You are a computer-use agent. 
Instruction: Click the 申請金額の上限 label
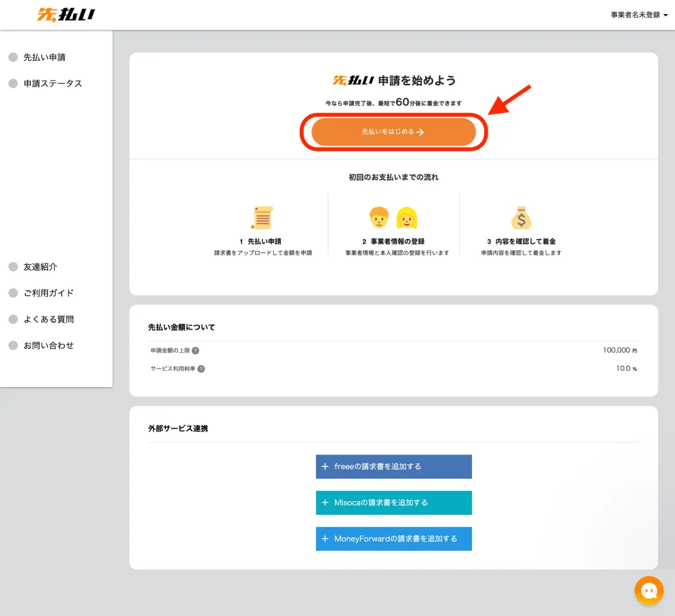coord(170,350)
